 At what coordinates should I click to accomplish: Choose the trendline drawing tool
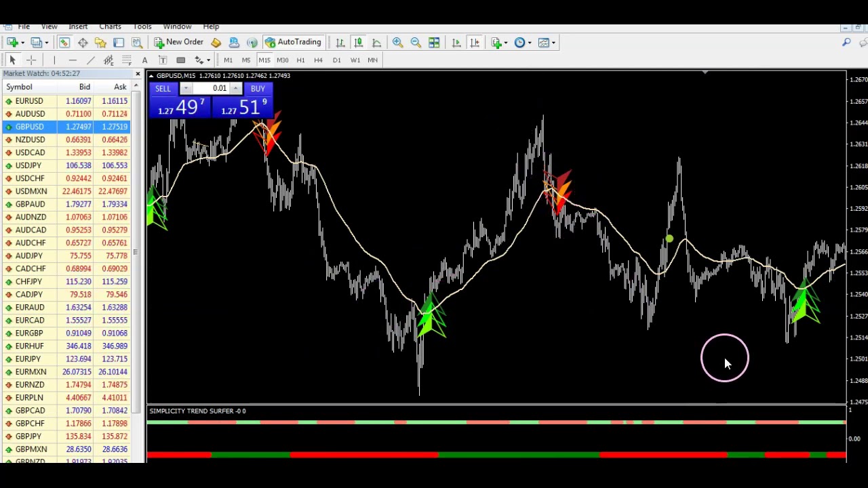pos(90,60)
